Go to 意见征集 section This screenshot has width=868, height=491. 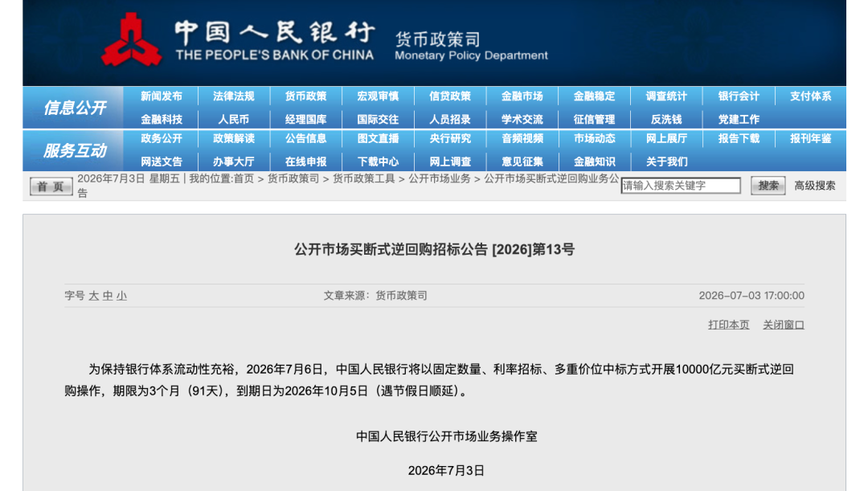click(522, 162)
